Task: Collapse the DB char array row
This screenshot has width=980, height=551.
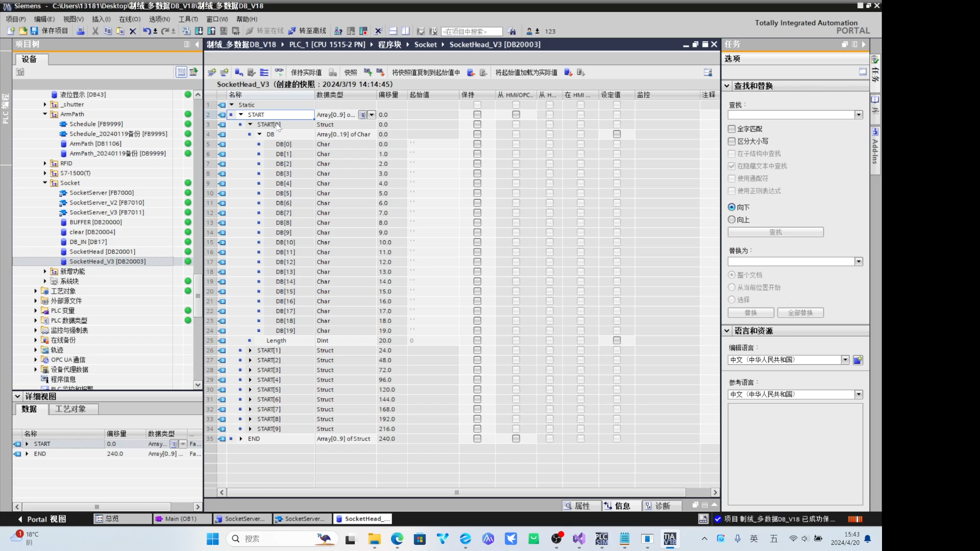Action: point(259,135)
